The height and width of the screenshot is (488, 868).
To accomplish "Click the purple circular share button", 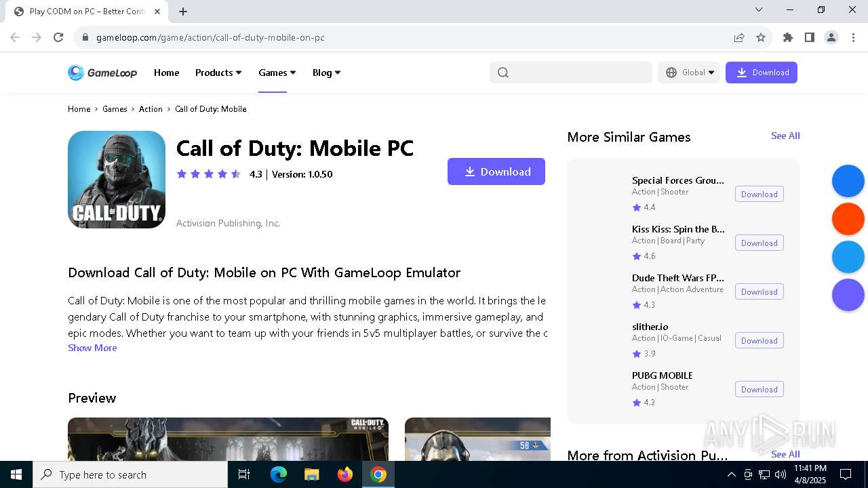I will pyautogui.click(x=848, y=295).
